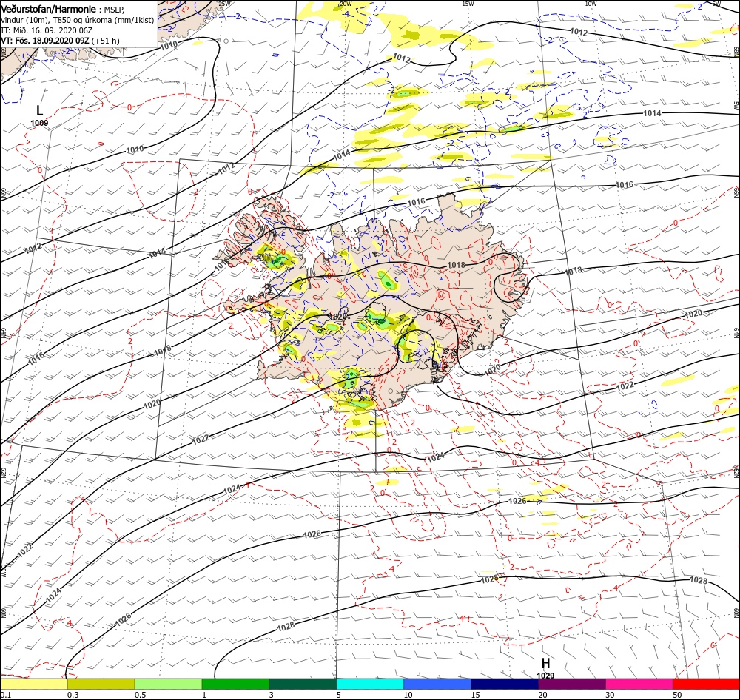This screenshot has width=740, height=700.
Task: Click the light green 0.5 mm legend swatch
Action: pos(169,684)
